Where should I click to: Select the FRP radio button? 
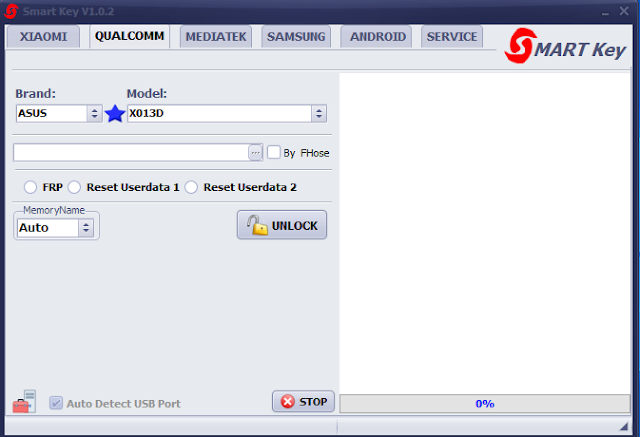click(30, 187)
